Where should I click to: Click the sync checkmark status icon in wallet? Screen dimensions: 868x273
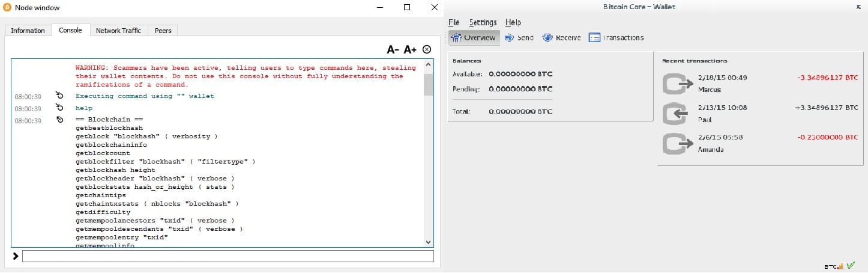pyautogui.click(x=850, y=265)
